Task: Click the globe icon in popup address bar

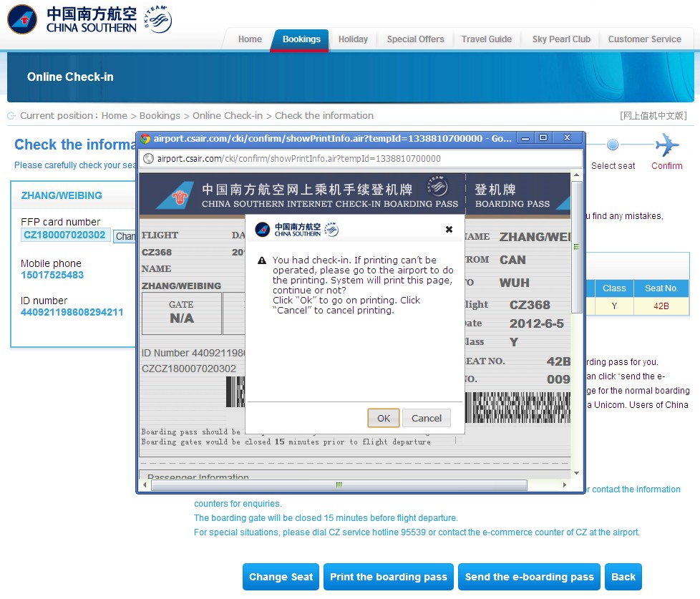Action: 148,159
